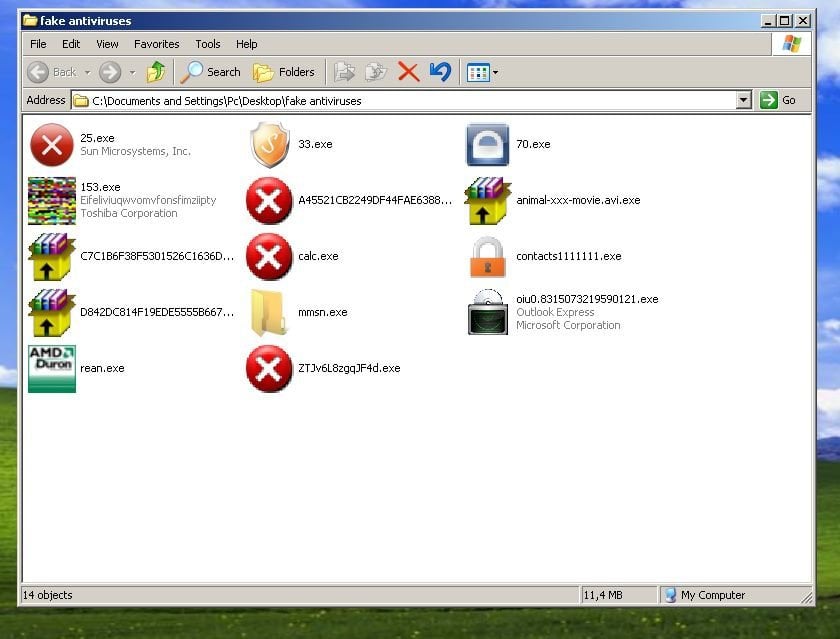
Task: Open the Forward history dropdown arrow
Action: point(132,72)
